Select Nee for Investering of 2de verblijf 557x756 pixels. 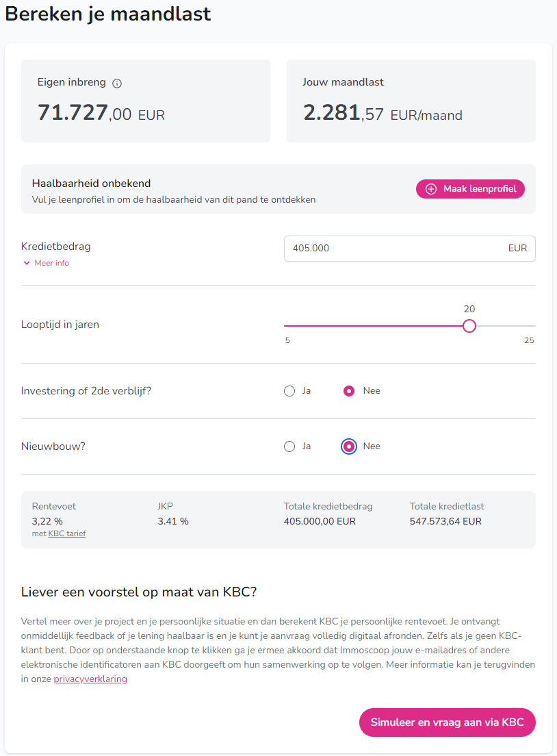(x=350, y=390)
